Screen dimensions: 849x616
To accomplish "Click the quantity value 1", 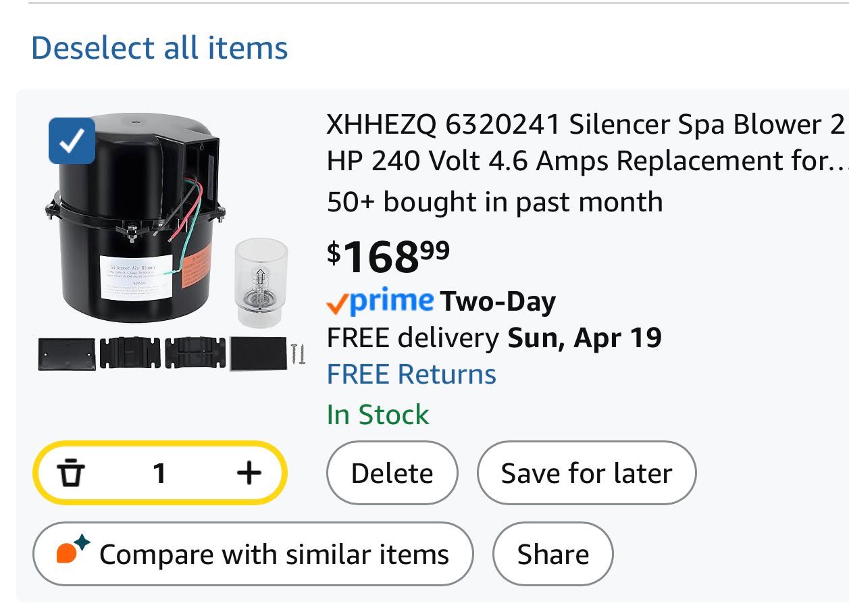I will point(159,473).
